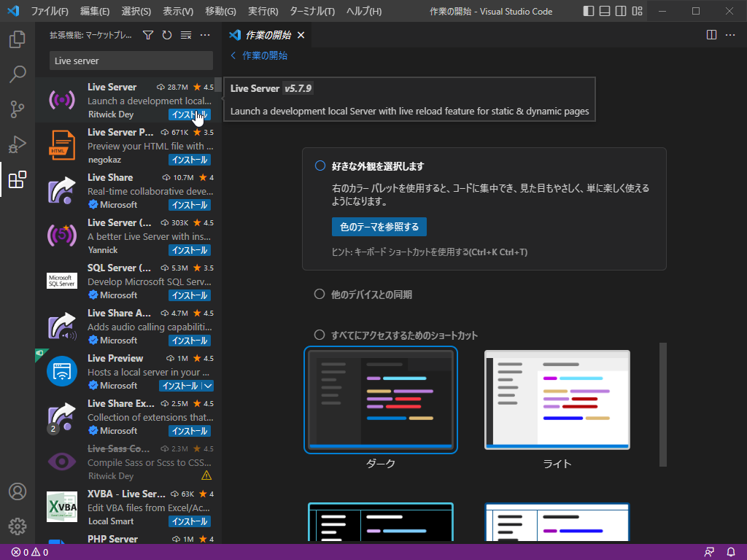The image size is (747, 560).
Task: Open the extensions view more actions menu
Action: 205,35
